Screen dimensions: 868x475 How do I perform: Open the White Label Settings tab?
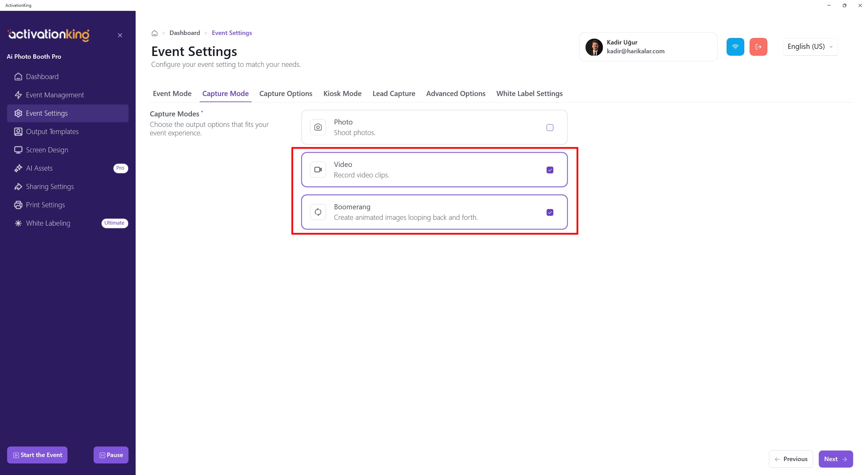529,94
